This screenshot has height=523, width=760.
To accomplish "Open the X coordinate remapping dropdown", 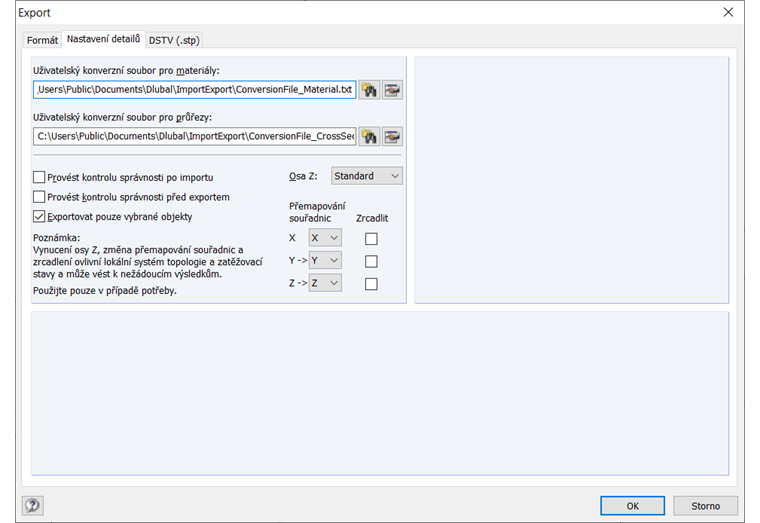I will coord(325,238).
